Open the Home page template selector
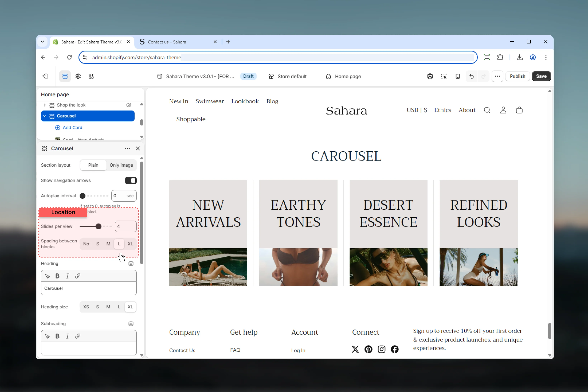The width and height of the screenshot is (588, 392). (x=343, y=76)
